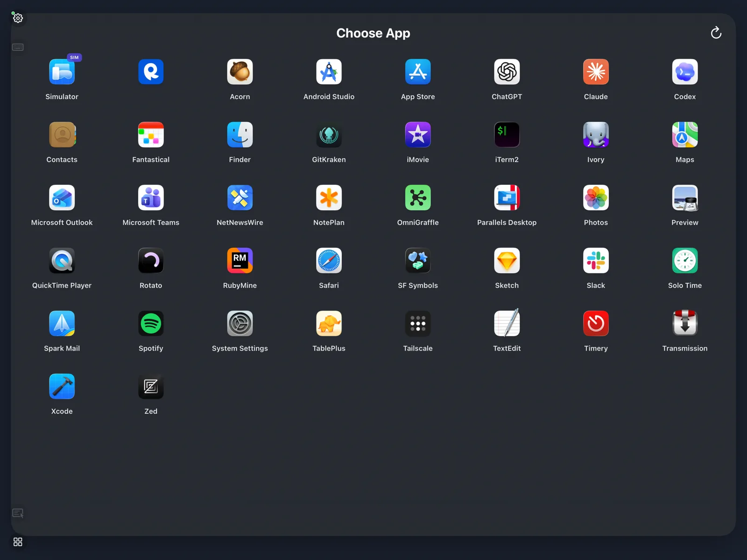Screen dimensions: 747x560
Task: Click the 'Microsoft Outlook' label
Action: [62, 223]
